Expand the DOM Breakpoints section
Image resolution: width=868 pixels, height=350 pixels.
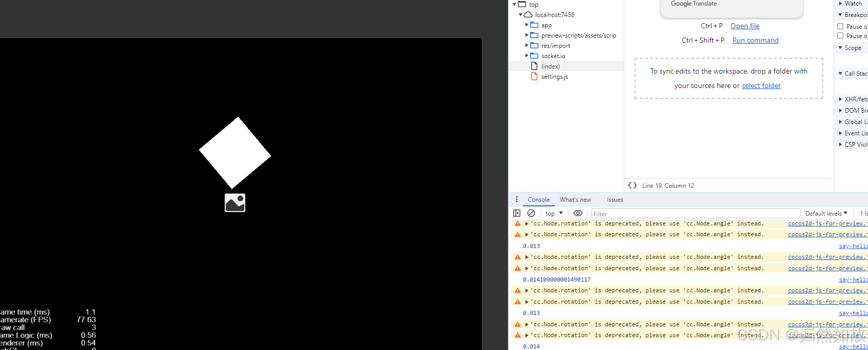point(840,110)
